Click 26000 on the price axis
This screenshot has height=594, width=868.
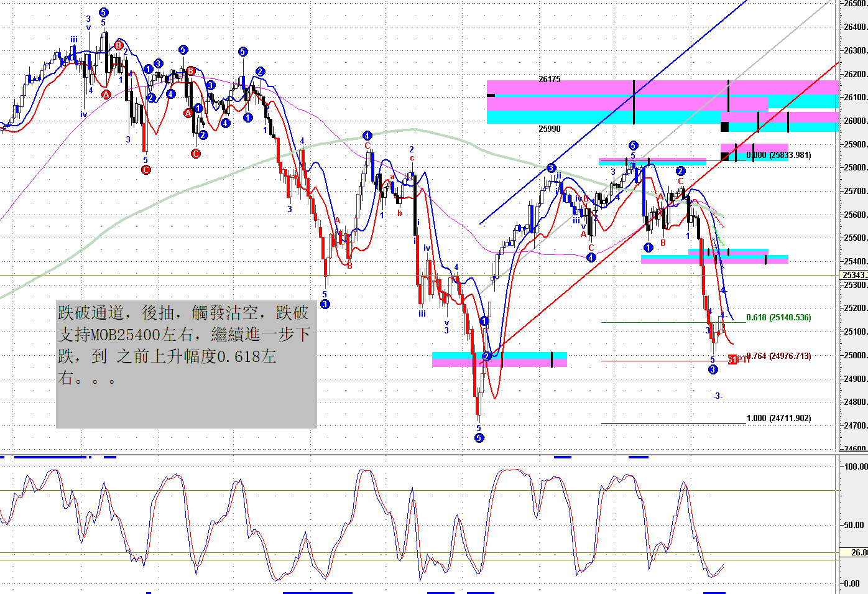(856, 121)
